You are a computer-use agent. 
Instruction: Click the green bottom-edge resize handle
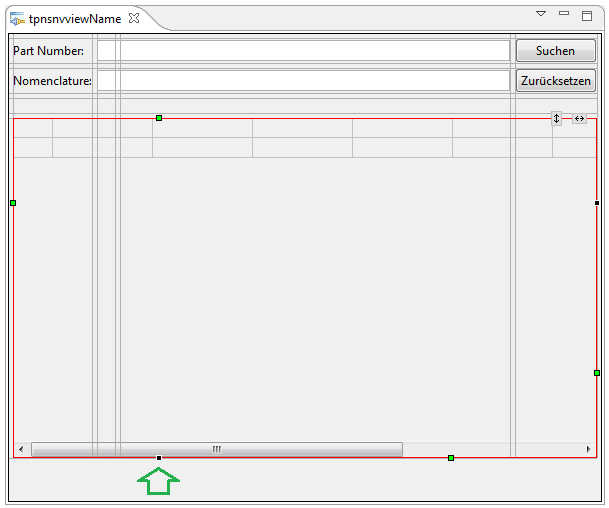coord(451,458)
